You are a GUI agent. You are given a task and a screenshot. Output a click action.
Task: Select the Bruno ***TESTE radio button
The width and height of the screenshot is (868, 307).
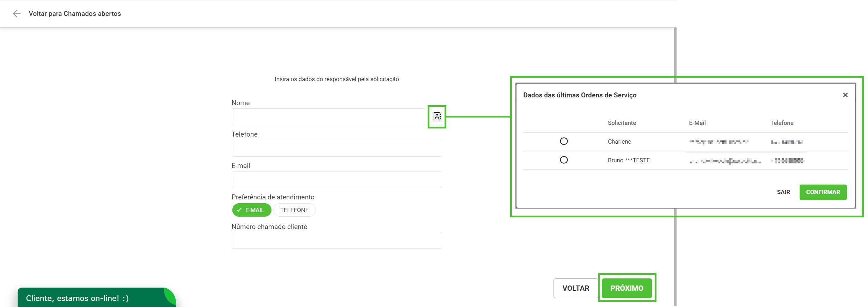pyautogui.click(x=564, y=160)
